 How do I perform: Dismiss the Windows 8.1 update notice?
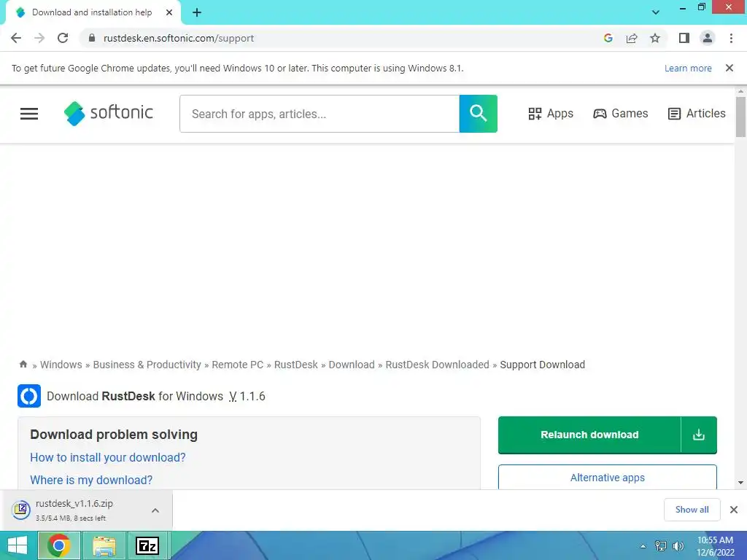tap(729, 68)
